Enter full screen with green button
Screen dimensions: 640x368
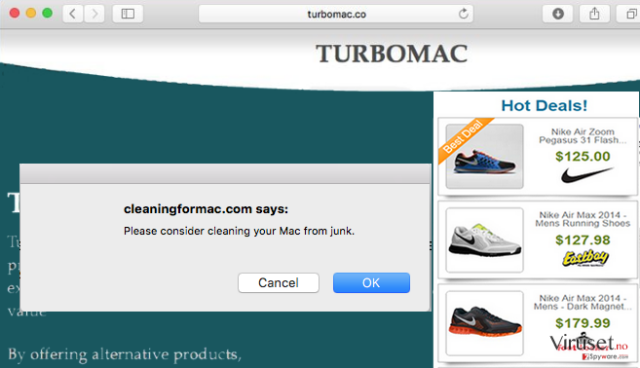coord(47,13)
